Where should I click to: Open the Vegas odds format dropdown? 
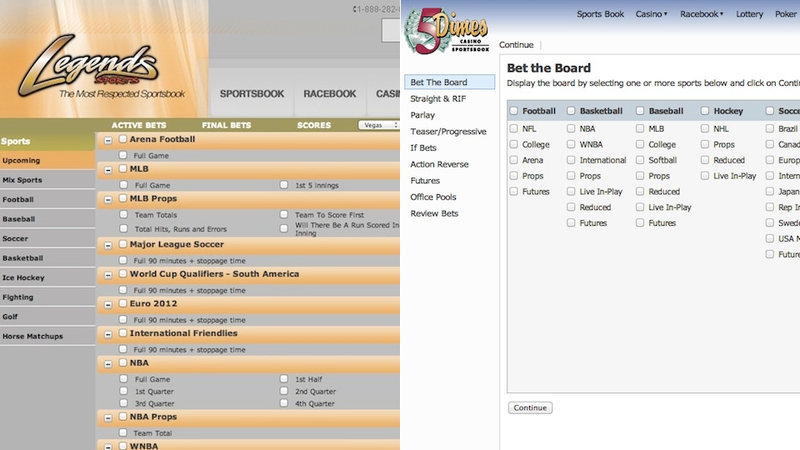point(379,125)
